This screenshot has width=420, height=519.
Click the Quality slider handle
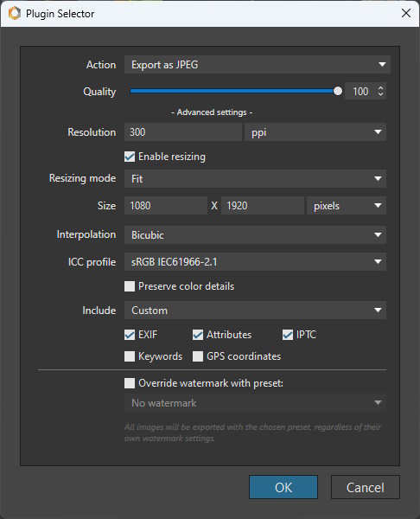click(x=338, y=91)
